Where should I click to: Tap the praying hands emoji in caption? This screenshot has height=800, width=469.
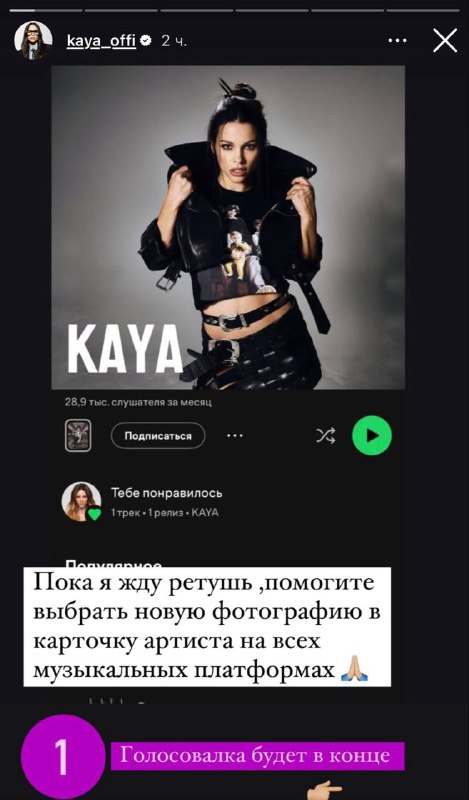click(x=354, y=669)
